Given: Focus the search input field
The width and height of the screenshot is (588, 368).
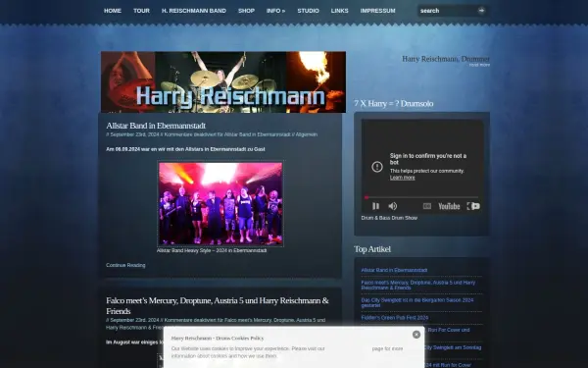Looking at the screenshot, I should (x=448, y=11).
